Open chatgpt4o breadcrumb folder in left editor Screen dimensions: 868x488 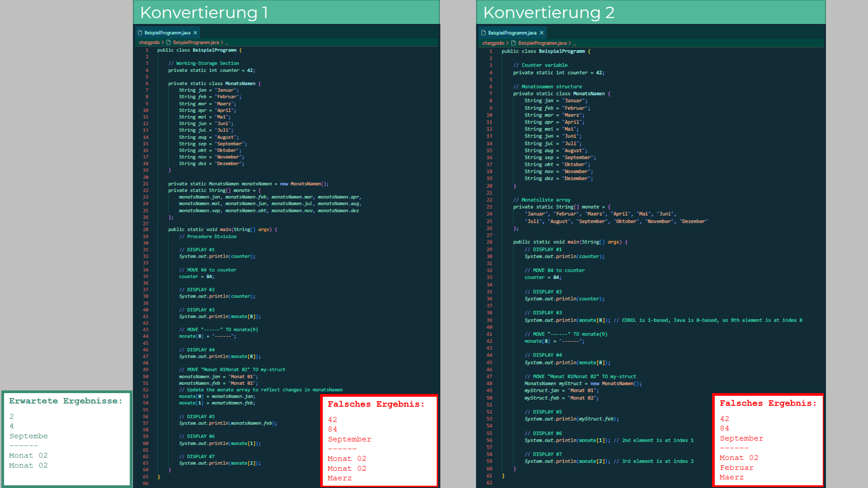pos(149,42)
